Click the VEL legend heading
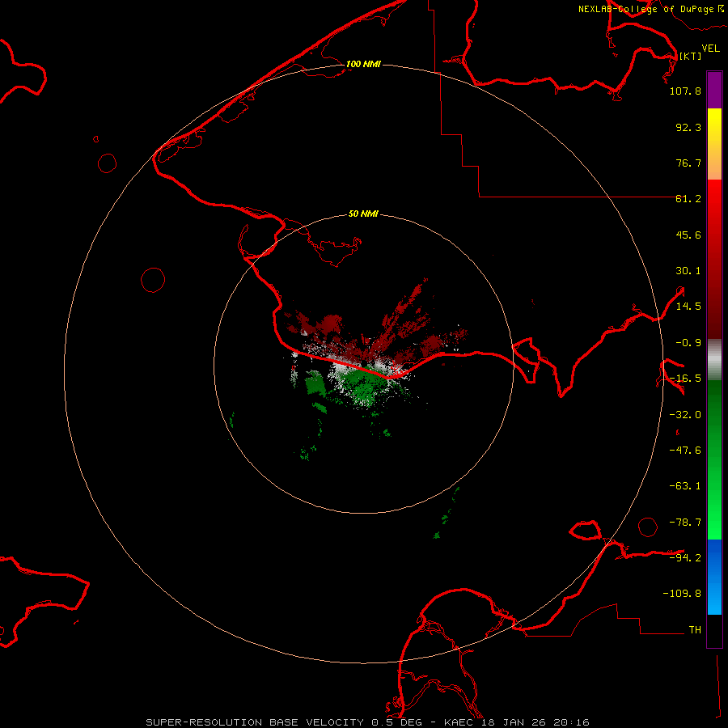Image resolution: width=728 pixels, height=728 pixels. [x=710, y=49]
